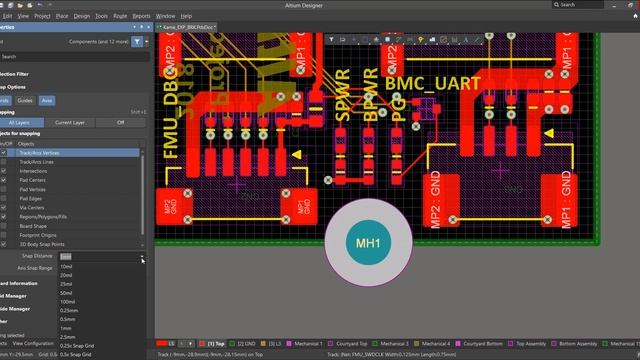Select the Off snapping button
The height and width of the screenshot is (360, 640).
point(120,122)
